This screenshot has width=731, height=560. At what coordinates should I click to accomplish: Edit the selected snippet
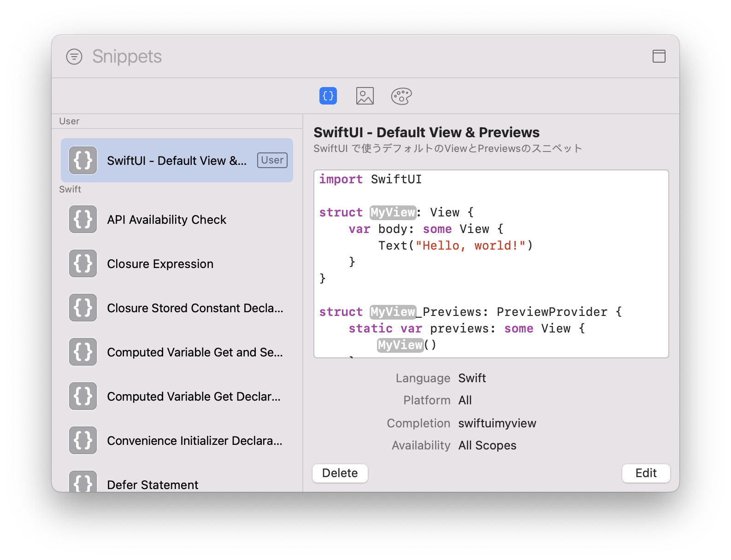[646, 473]
